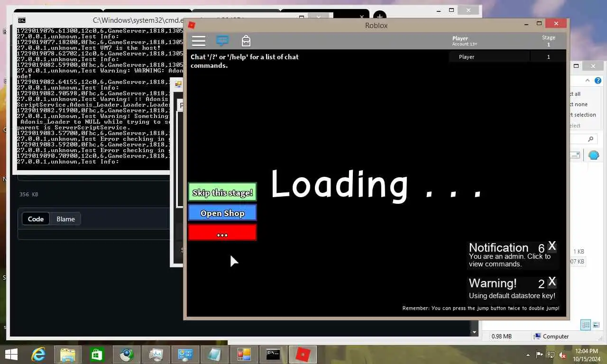Screen dimensions: 607x364
Task: Click the double jump reminder text
Action: coord(481,308)
